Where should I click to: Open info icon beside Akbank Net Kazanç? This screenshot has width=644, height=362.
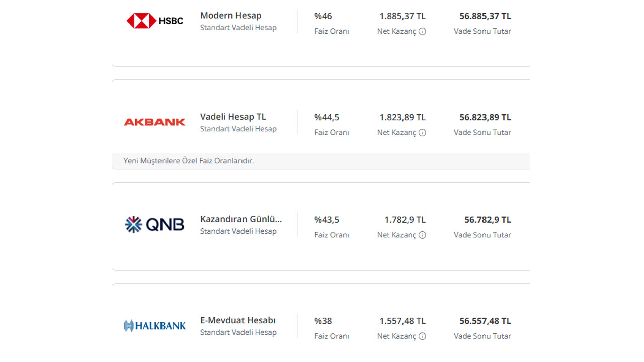(423, 133)
